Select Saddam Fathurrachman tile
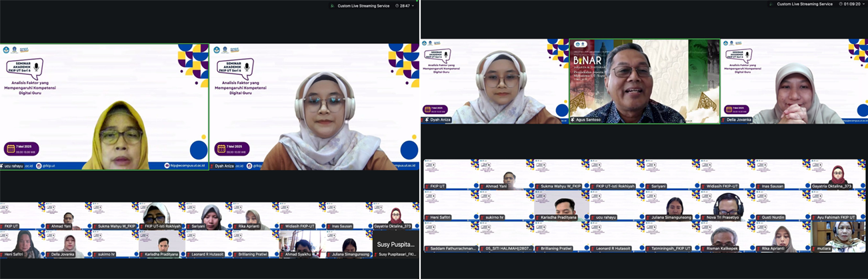The image size is (868, 279). tap(451, 237)
